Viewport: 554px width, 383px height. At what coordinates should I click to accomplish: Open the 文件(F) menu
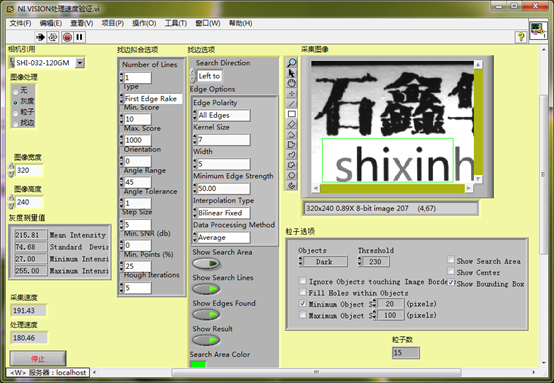(20, 23)
